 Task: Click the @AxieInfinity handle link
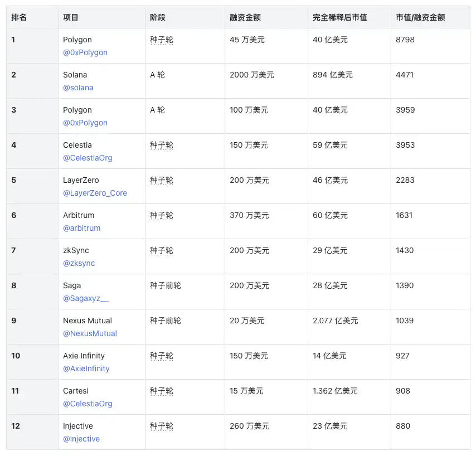point(86,368)
